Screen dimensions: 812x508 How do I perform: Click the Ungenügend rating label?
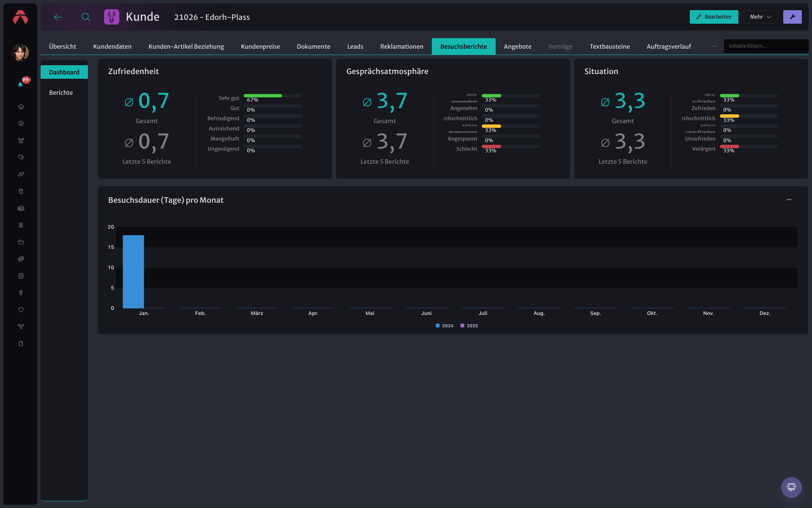point(223,149)
